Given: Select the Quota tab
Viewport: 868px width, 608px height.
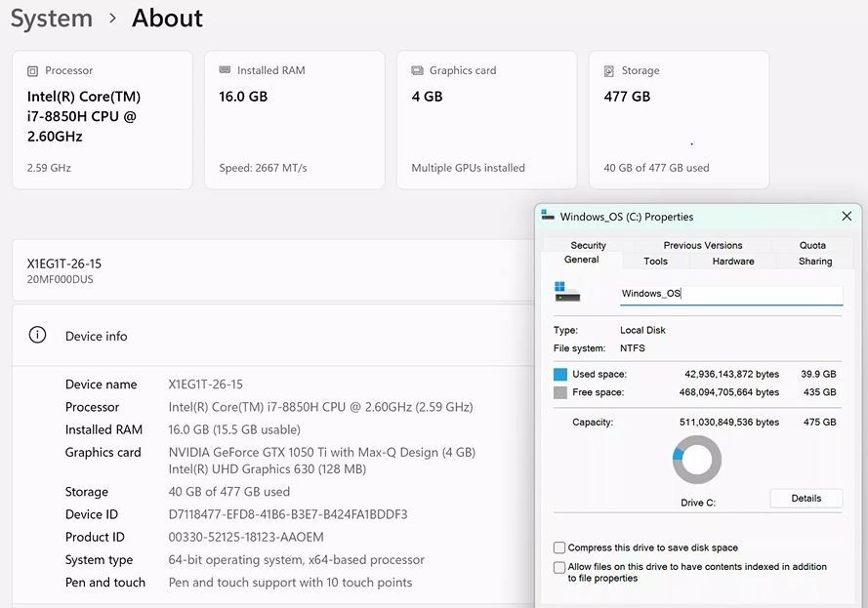Looking at the screenshot, I should click(812, 245).
